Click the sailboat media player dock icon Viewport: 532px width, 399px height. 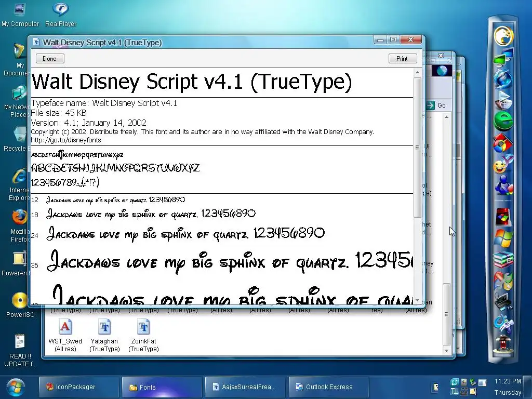click(503, 100)
